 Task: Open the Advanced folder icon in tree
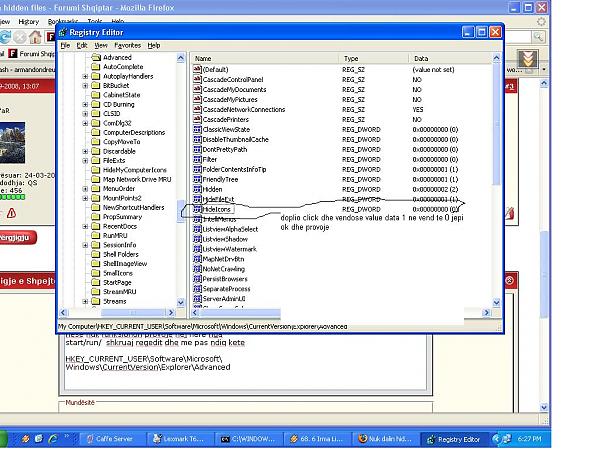click(96, 57)
